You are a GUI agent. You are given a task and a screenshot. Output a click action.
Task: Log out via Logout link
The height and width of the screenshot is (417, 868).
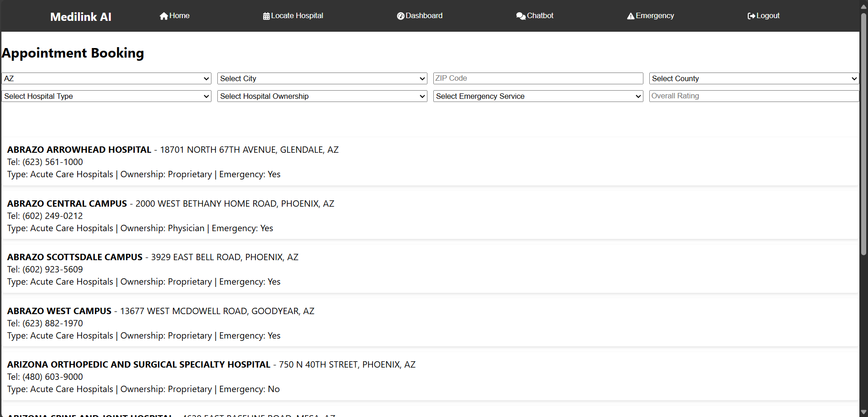(x=764, y=16)
